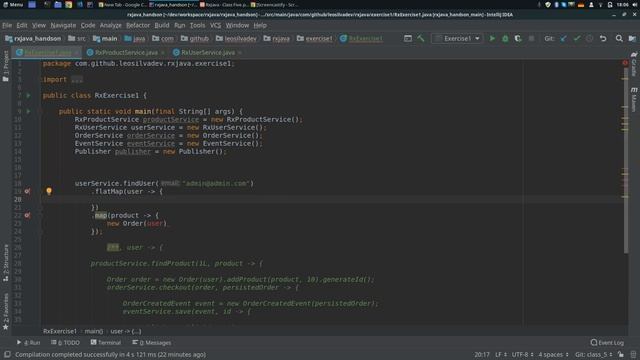Open the UTF-8 encoding selector

click(522, 354)
